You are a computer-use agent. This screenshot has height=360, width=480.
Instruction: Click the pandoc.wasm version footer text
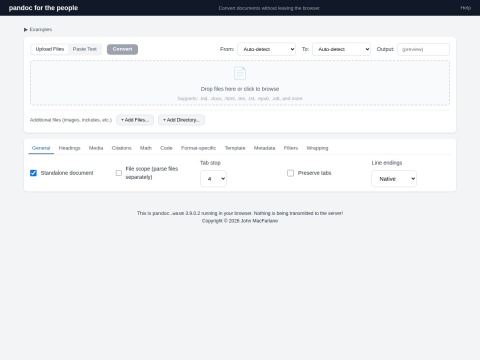coord(240,213)
